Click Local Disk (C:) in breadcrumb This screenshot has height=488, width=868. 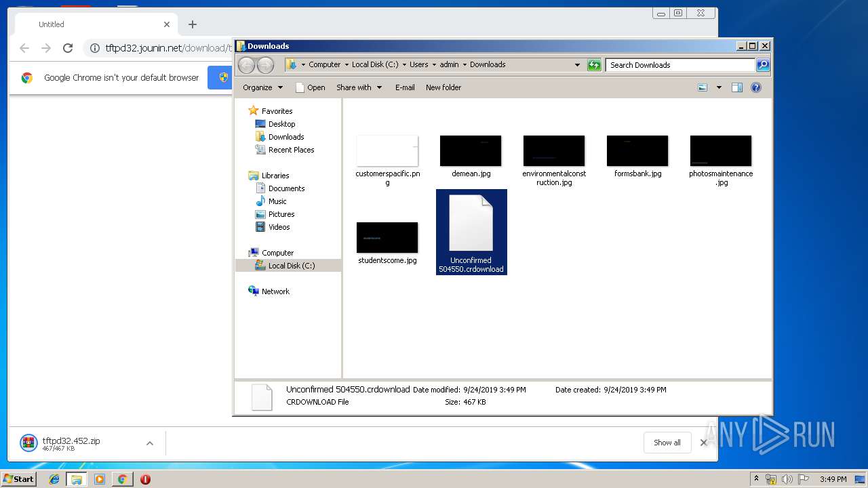[375, 64]
